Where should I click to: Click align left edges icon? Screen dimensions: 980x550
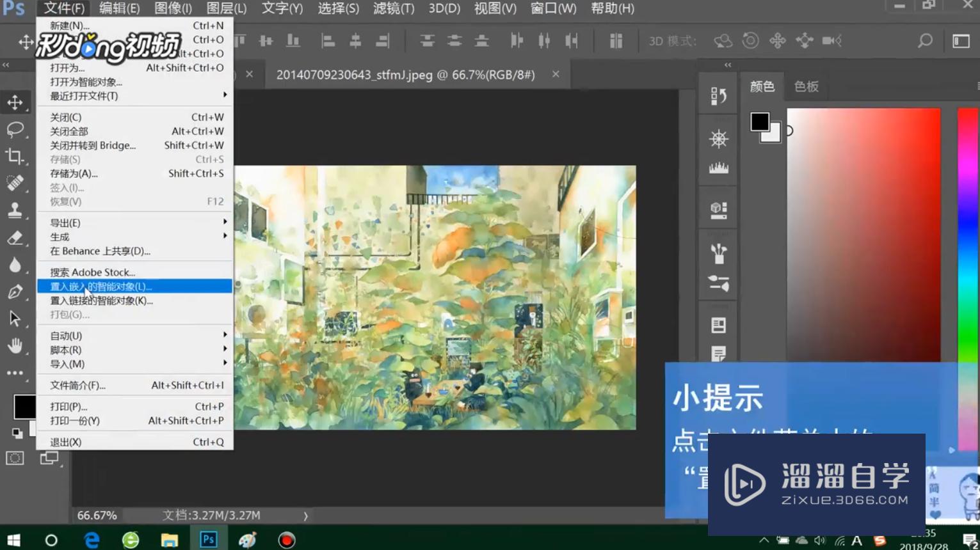328,41
